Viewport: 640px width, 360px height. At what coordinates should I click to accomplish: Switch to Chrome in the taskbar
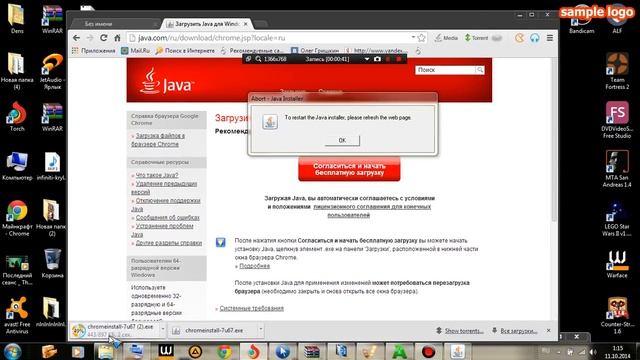coord(224,351)
